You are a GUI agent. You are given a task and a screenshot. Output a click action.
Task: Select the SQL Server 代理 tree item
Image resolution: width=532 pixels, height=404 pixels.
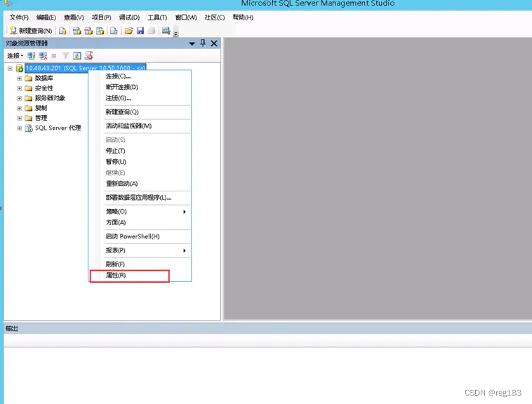(58, 128)
